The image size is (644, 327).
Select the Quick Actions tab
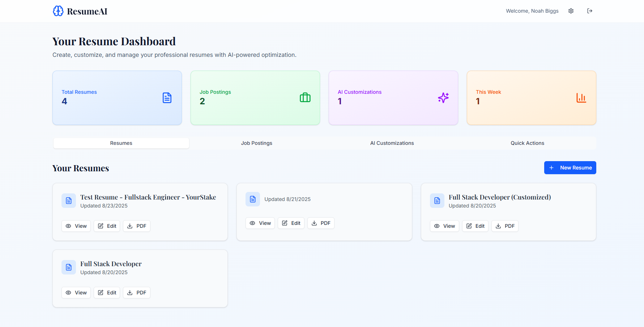[x=527, y=143]
